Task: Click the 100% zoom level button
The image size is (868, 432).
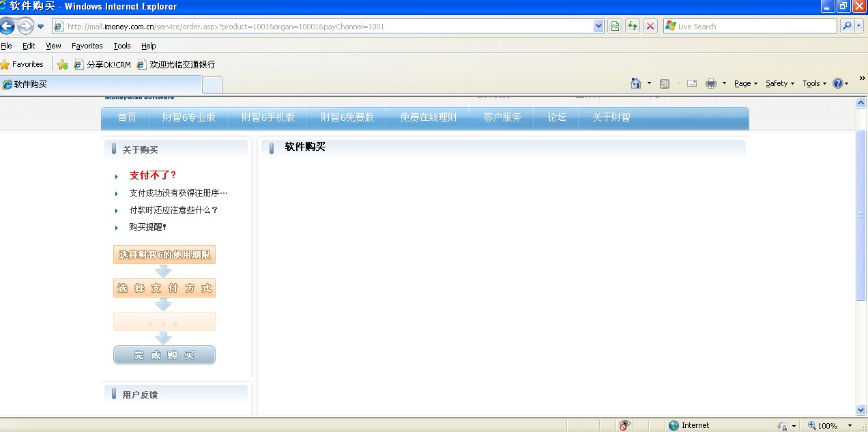Action: [823, 425]
